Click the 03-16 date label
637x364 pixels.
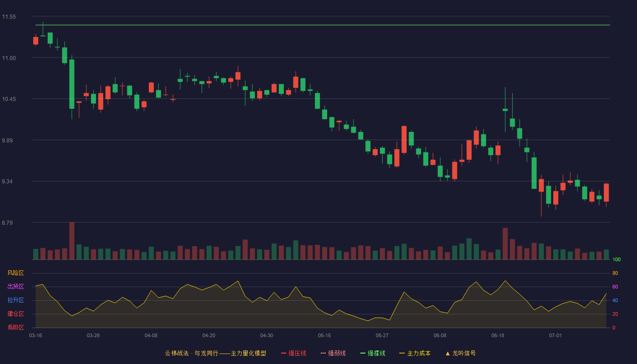tap(35, 335)
